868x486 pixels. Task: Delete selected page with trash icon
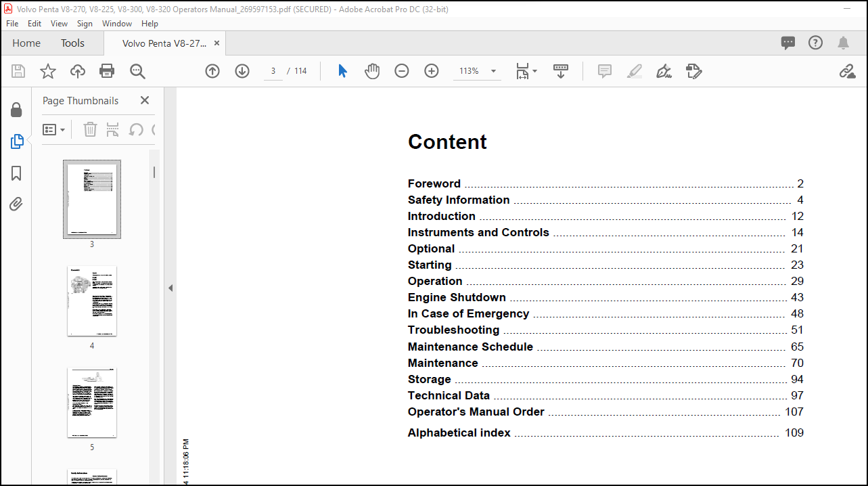pos(90,129)
